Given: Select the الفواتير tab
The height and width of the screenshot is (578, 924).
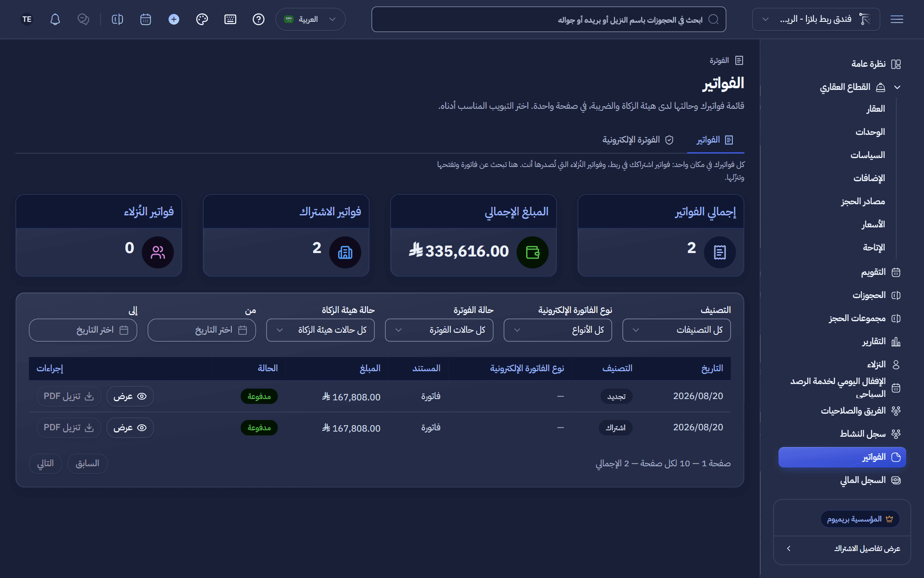Looking at the screenshot, I should pos(715,140).
